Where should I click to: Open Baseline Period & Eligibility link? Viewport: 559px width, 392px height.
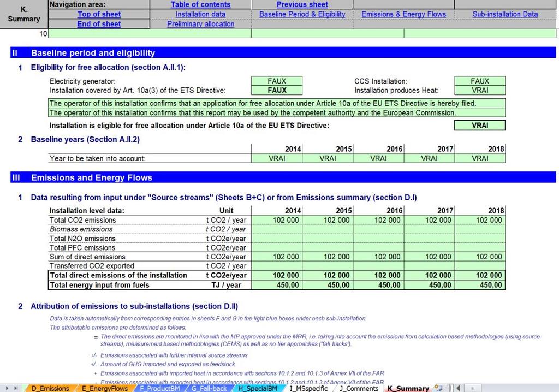coord(302,14)
